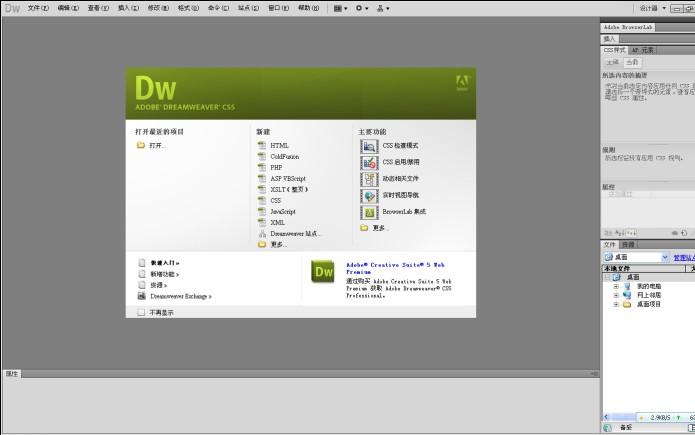Click the Dw product icon in promo area
Viewport: 695px width, 435px height.
click(323, 271)
